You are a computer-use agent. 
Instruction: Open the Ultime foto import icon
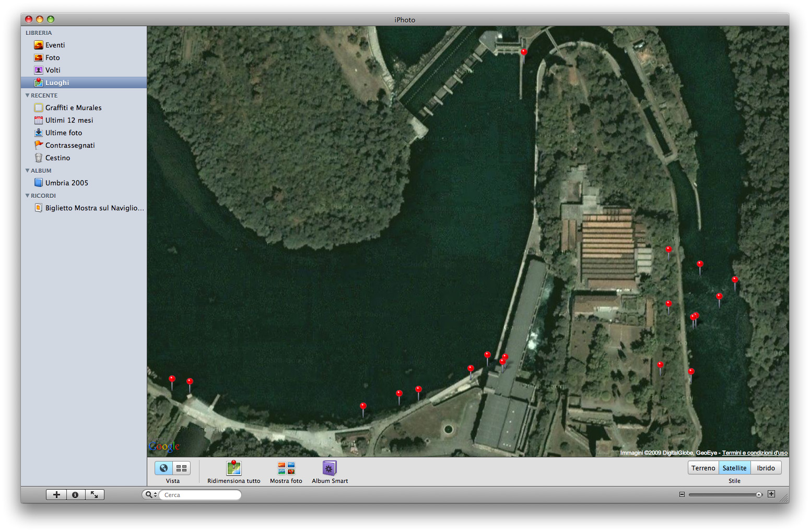(39, 133)
